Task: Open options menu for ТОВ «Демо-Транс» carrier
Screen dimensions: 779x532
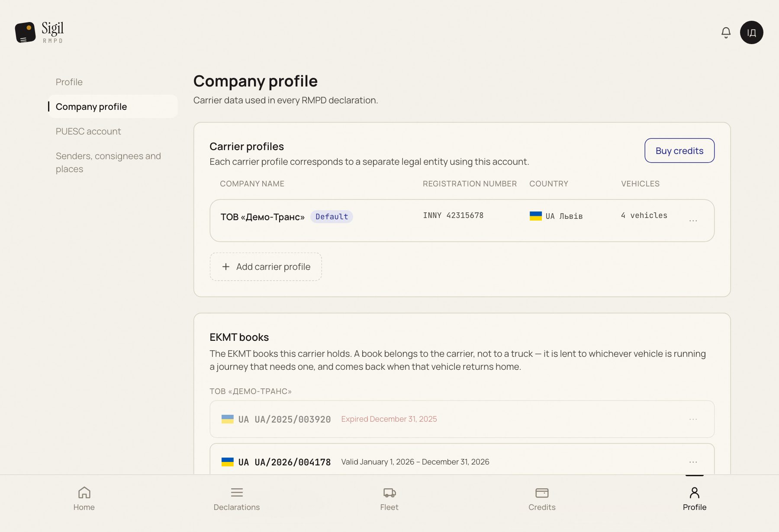Action: click(693, 221)
